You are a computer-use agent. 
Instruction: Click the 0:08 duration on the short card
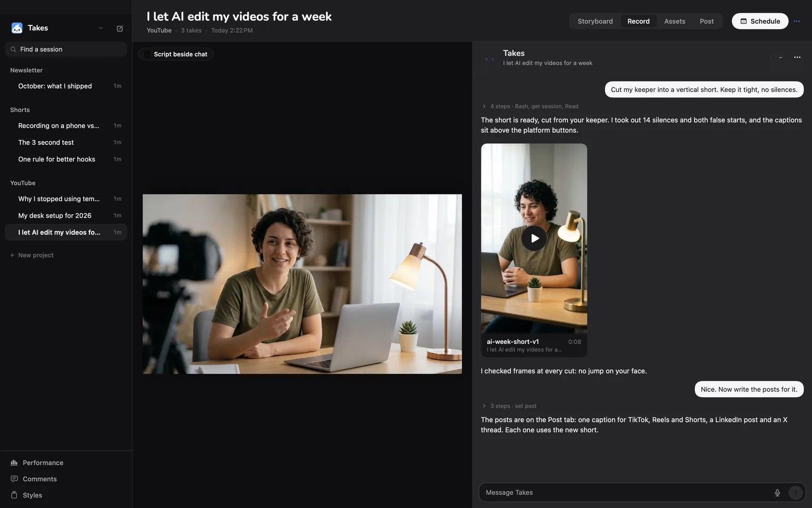tap(574, 342)
